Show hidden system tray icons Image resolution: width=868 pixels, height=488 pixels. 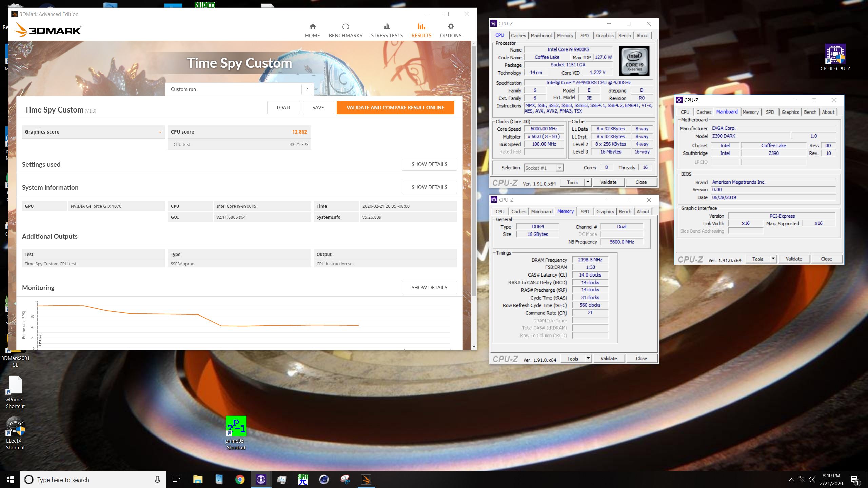click(x=791, y=480)
